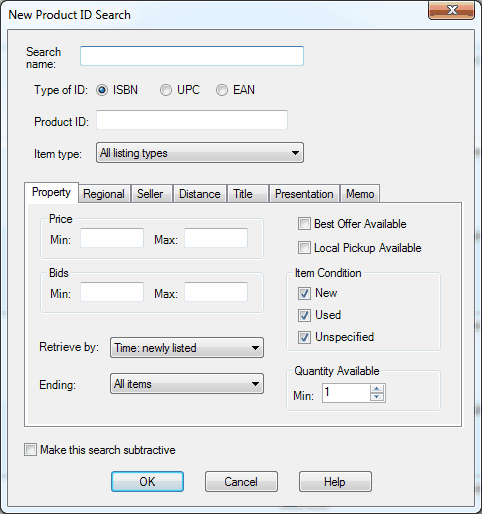Close the New Product ID Search dialog
This screenshot has width=482, height=514.
pyautogui.click(x=451, y=10)
